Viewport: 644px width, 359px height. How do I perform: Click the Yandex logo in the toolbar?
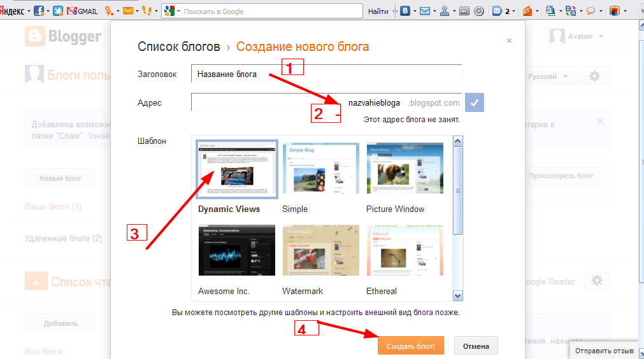point(12,11)
